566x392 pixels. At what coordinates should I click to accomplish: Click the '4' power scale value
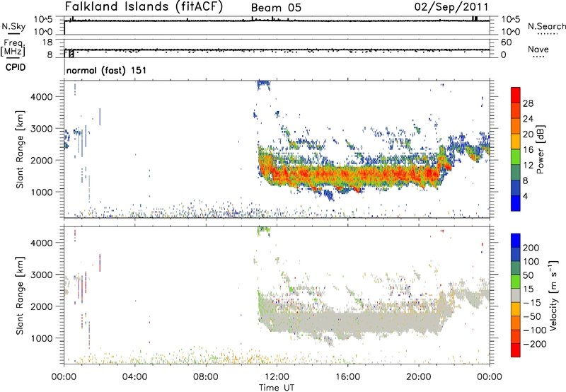[525, 196]
